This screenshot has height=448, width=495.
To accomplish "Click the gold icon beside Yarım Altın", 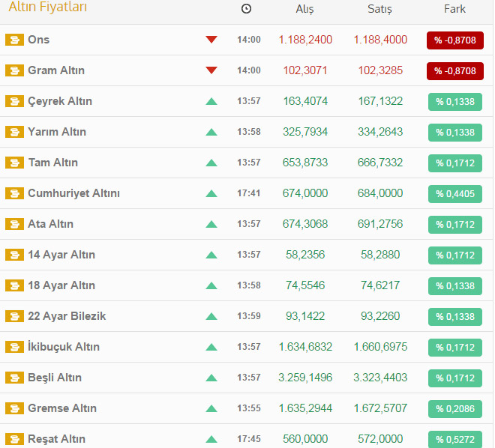I will [x=14, y=132].
